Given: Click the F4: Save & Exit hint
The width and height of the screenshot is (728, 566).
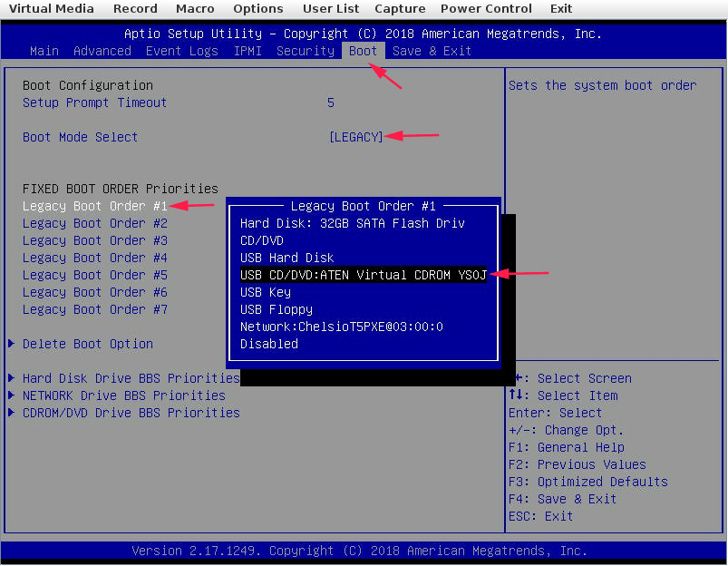Looking at the screenshot, I should [563, 499].
